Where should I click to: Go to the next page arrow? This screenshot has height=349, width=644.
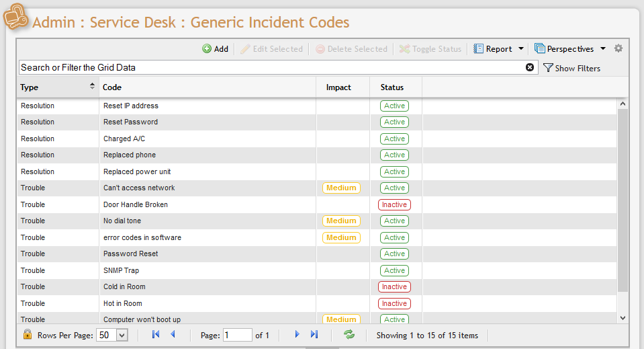297,334
